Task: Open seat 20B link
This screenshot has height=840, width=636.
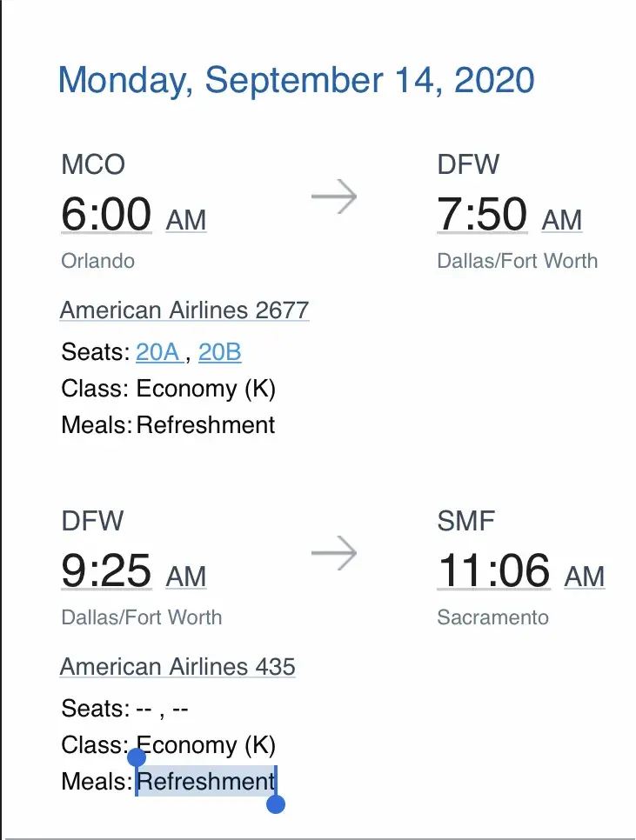Action: tap(219, 352)
